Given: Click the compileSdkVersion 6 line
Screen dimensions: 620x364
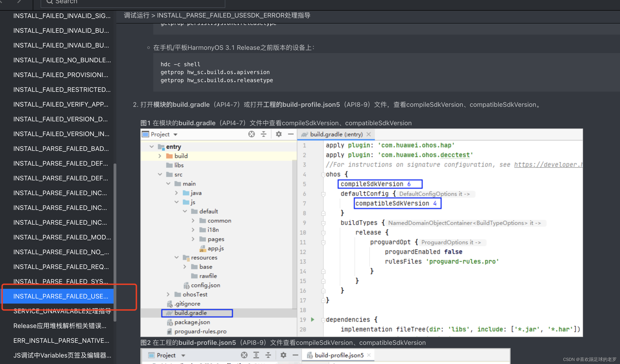Looking at the screenshot, I should 380,184.
